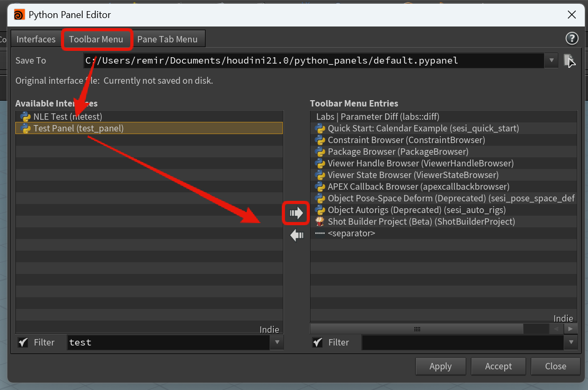
Task: Click the Python icon of Test Panel
Action: pyautogui.click(x=25, y=128)
